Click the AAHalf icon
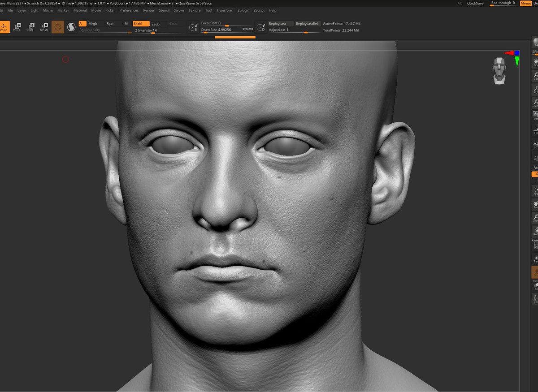Screen dimensions: 538x392 click(x=535, y=104)
